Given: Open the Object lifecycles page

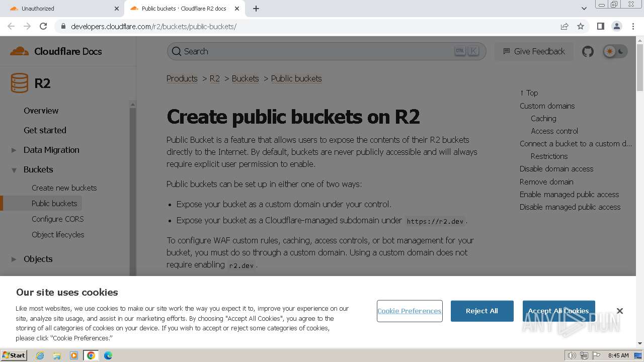Looking at the screenshot, I should pos(58,234).
